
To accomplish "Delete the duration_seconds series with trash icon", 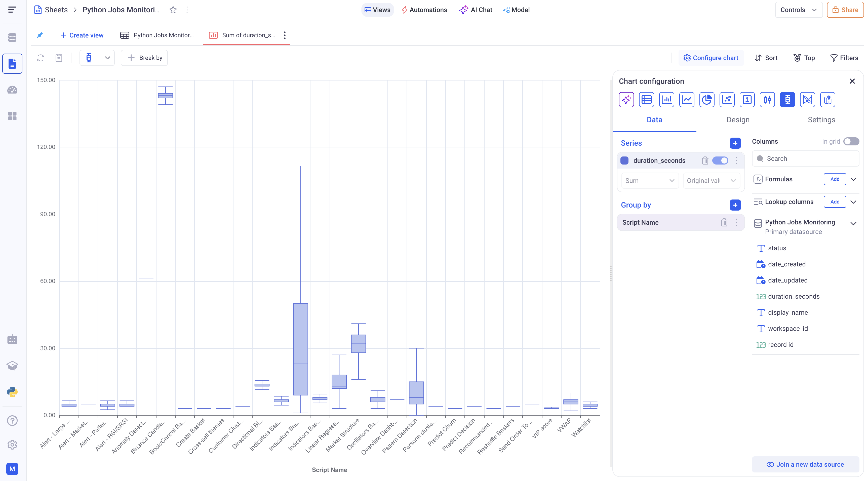I will 705,161.
